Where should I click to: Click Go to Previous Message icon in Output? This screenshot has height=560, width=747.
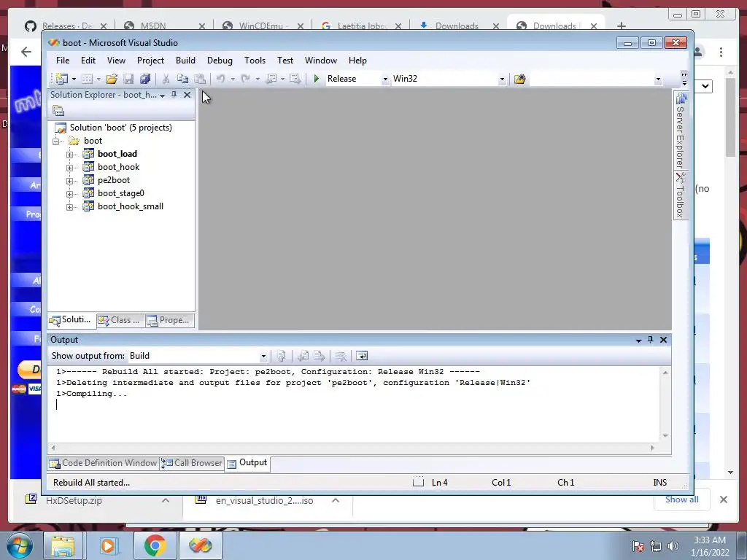coord(303,356)
